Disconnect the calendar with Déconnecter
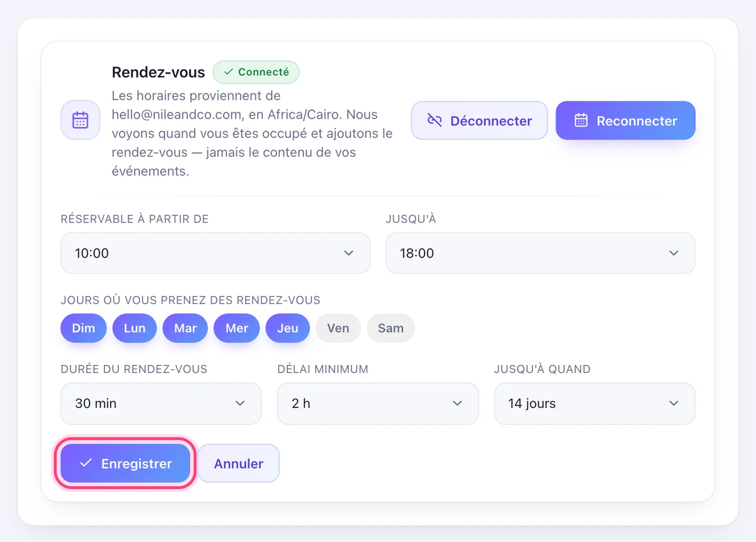 [480, 120]
